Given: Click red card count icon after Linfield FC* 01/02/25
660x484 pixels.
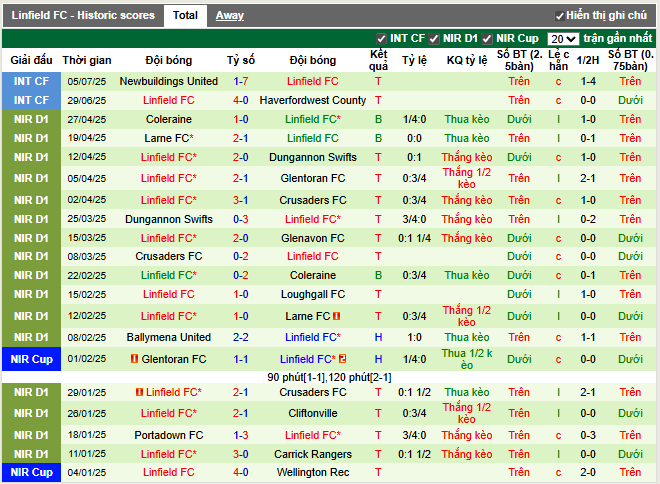Looking at the screenshot, I should pyautogui.click(x=342, y=359).
